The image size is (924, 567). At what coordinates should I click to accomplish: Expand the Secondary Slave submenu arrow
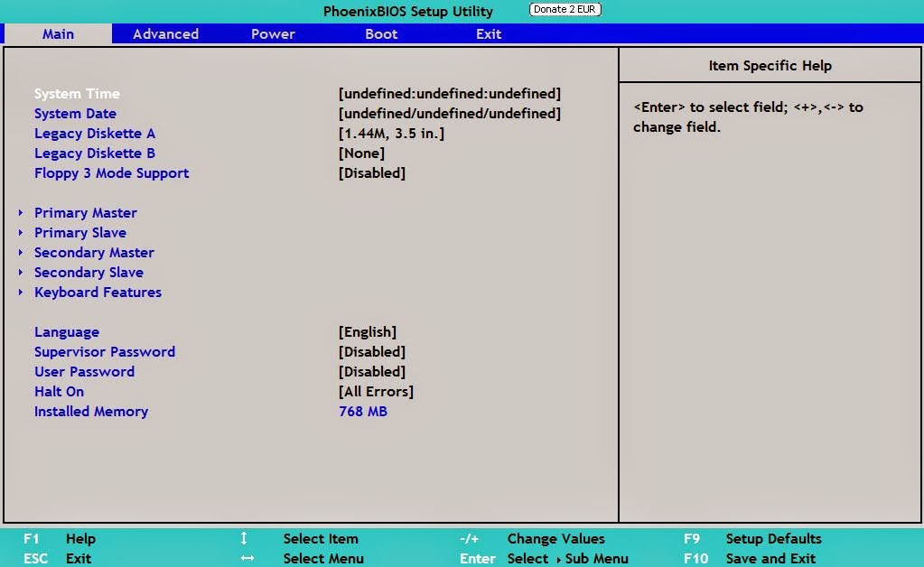(21, 273)
